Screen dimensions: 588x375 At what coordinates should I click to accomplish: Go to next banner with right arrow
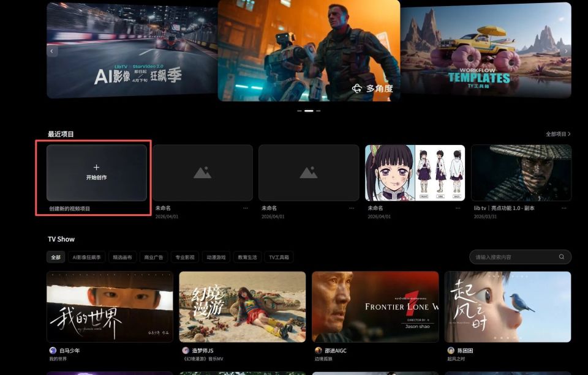point(566,51)
